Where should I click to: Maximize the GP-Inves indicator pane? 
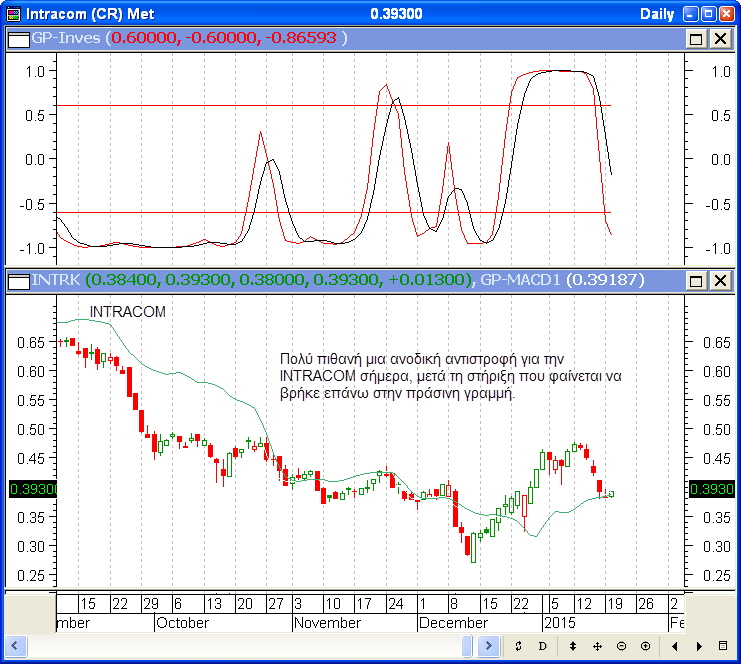(696, 39)
